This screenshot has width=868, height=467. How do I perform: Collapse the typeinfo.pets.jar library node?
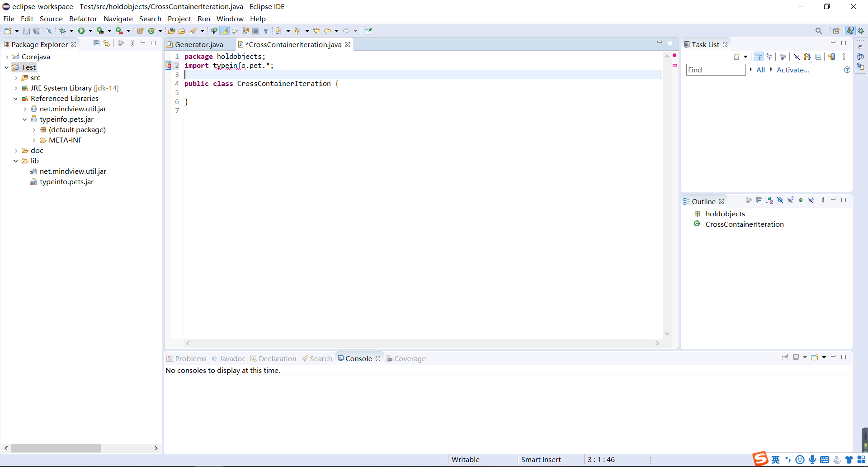point(25,119)
